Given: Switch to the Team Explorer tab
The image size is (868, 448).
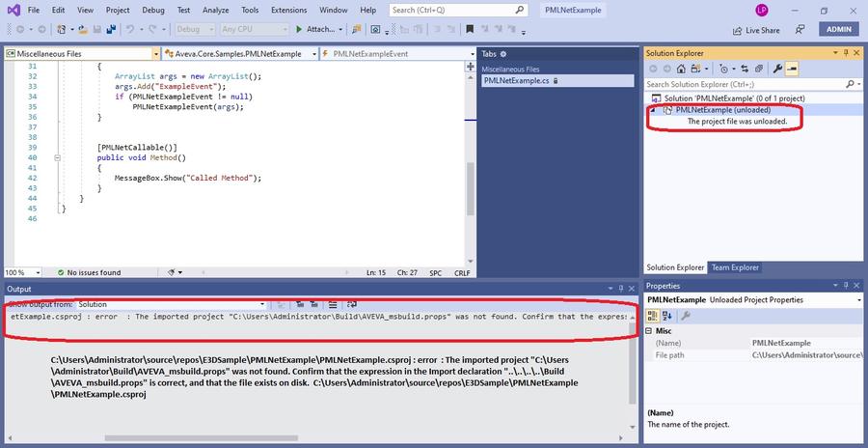Looking at the screenshot, I should (x=735, y=267).
